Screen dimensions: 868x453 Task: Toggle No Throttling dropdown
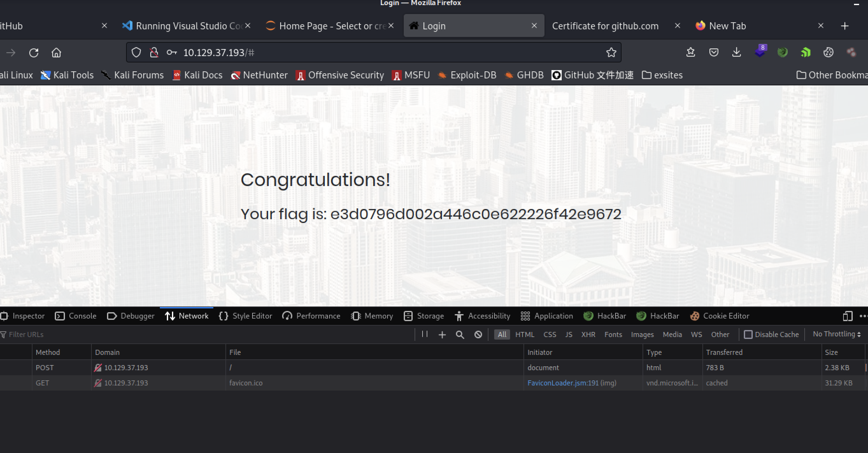(836, 334)
